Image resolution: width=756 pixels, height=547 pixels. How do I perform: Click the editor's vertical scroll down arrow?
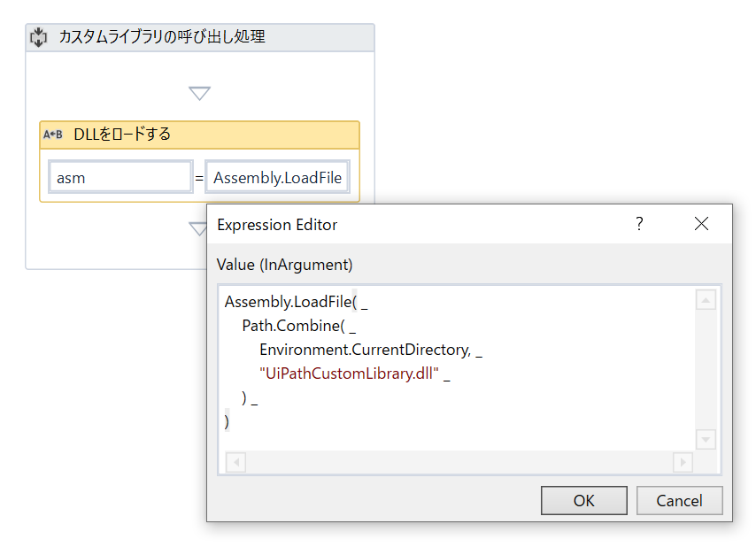[x=706, y=440]
